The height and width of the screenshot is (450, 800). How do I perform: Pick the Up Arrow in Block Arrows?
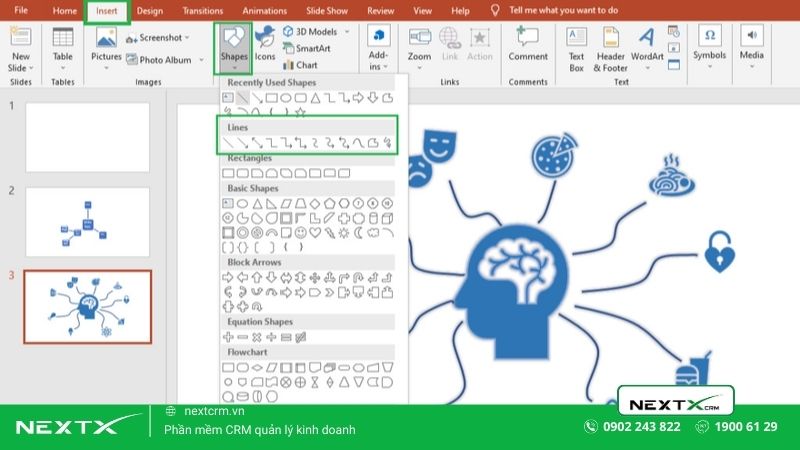[x=257, y=278]
